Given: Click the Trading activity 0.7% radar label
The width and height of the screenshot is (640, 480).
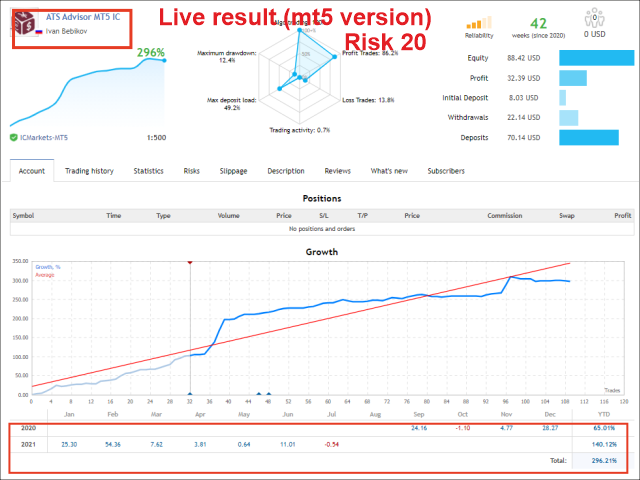Looking at the screenshot, I should click(300, 130).
